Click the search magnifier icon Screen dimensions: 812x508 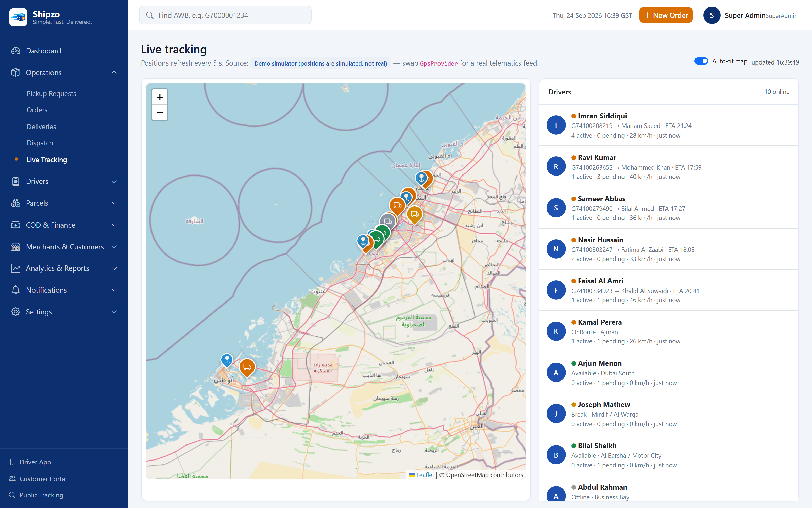click(x=150, y=15)
